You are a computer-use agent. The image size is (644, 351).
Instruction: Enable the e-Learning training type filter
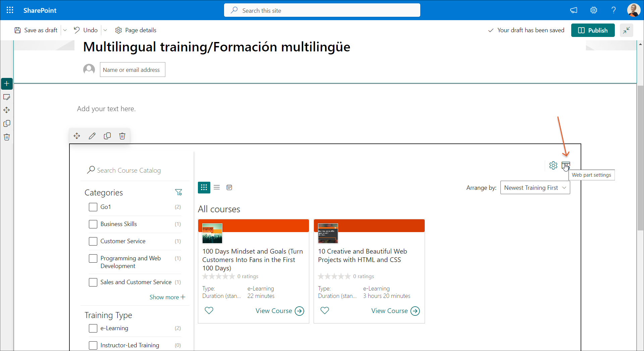pos(93,328)
